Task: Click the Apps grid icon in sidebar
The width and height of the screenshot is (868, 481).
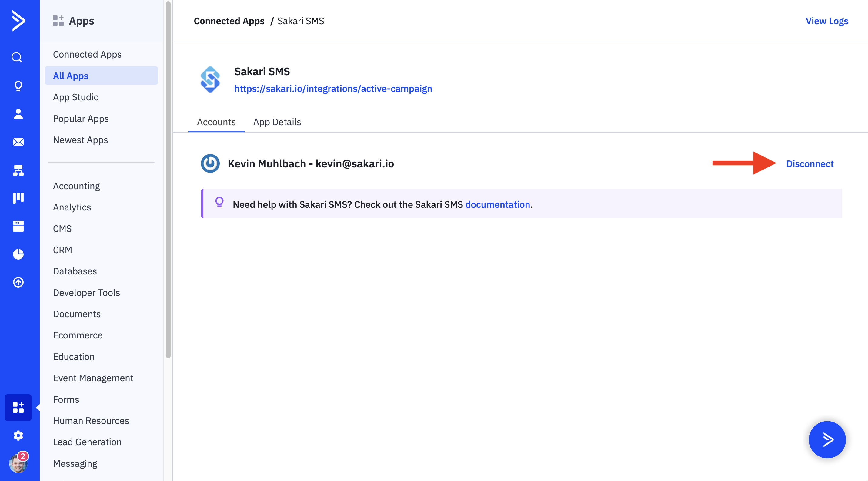Action: click(18, 408)
